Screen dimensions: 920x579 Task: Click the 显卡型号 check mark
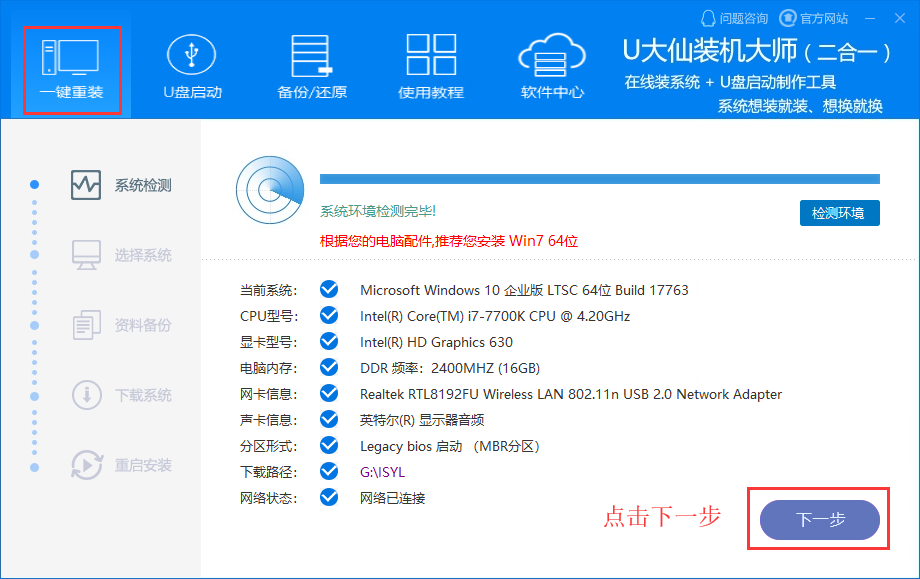329,341
